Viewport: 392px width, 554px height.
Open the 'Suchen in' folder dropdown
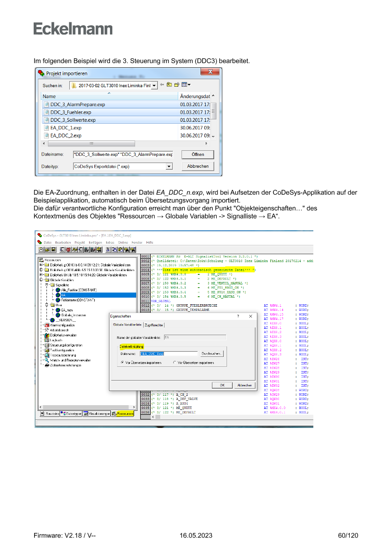[x=155, y=85]
